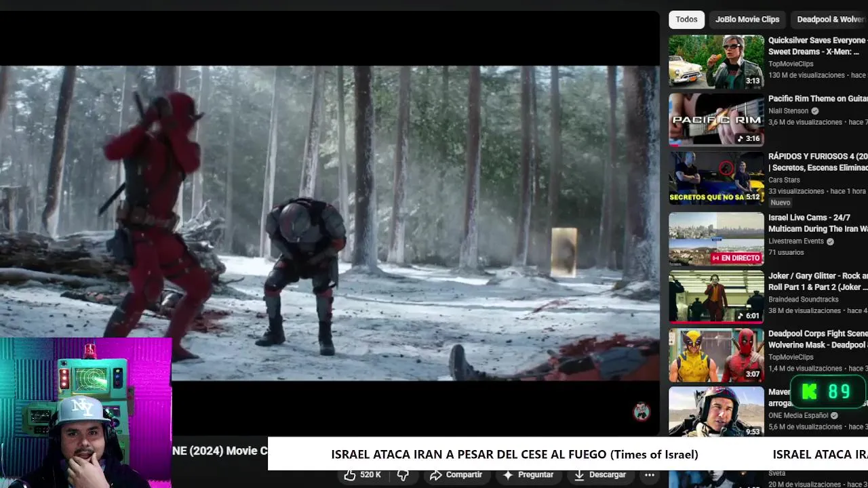The height and width of the screenshot is (488, 868).
Task: Open the Compartir share dialog
Action: coord(456,475)
